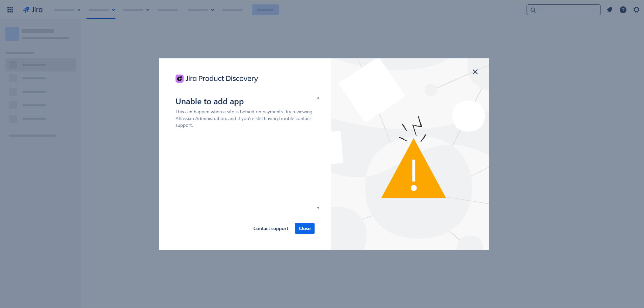This screenshot has width=644, height=308.
Task: Click the scroll down arrow in dialog
Action: (318, 208)
